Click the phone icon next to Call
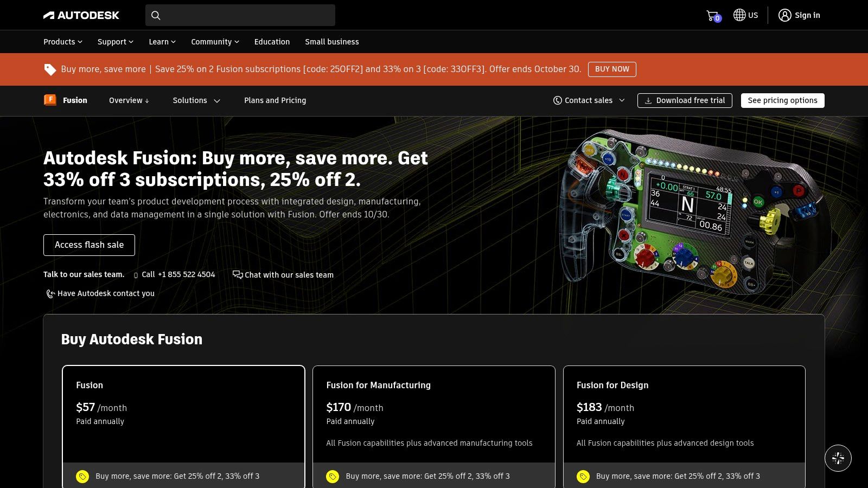 [136, 275]
